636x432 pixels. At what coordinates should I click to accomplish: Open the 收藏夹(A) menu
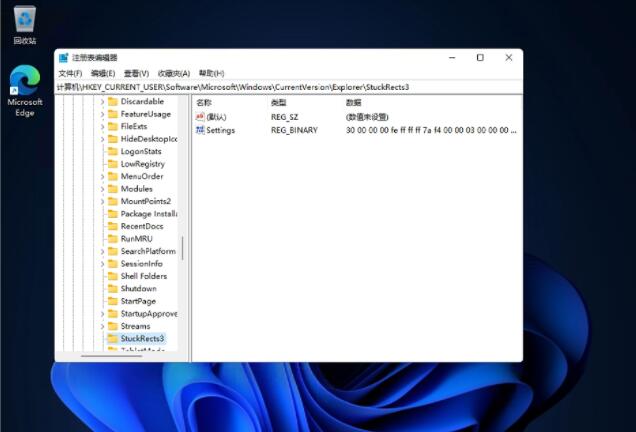click(174, 73)
